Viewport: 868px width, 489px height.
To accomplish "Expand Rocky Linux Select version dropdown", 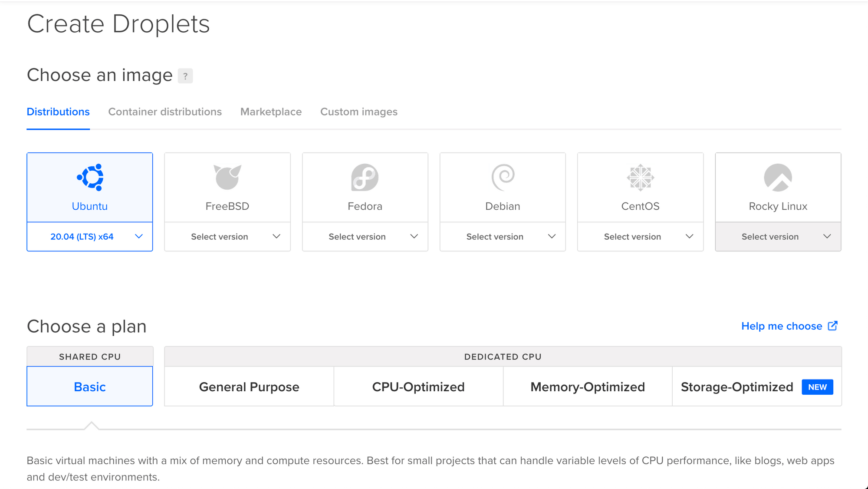I will (x=778, y=237).
